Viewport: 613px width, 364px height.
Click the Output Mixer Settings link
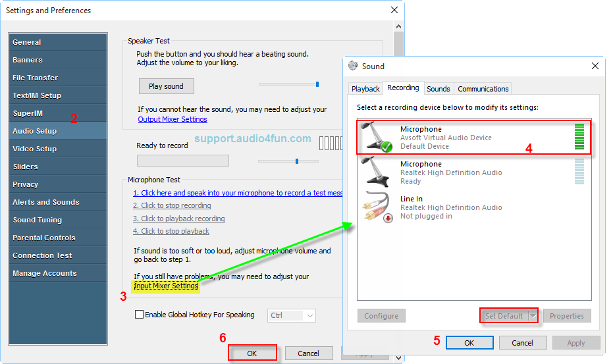(x=173, y=119)
